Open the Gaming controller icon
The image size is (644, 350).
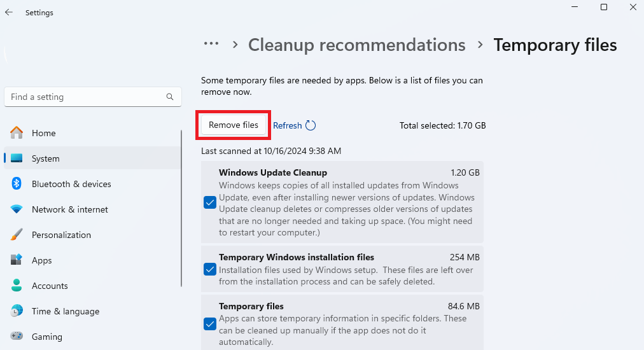17,337
